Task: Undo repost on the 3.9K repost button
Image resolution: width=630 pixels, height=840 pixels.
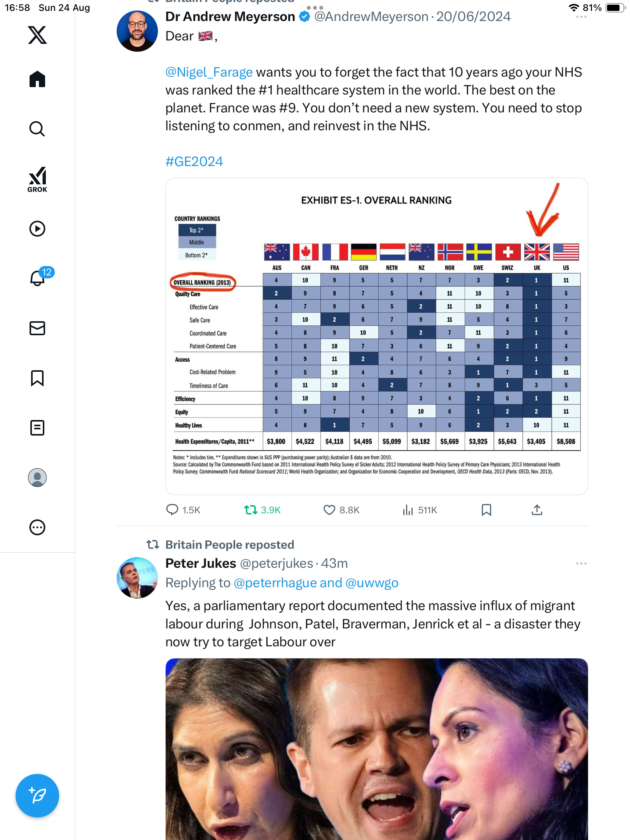Action: pos(251,510)
